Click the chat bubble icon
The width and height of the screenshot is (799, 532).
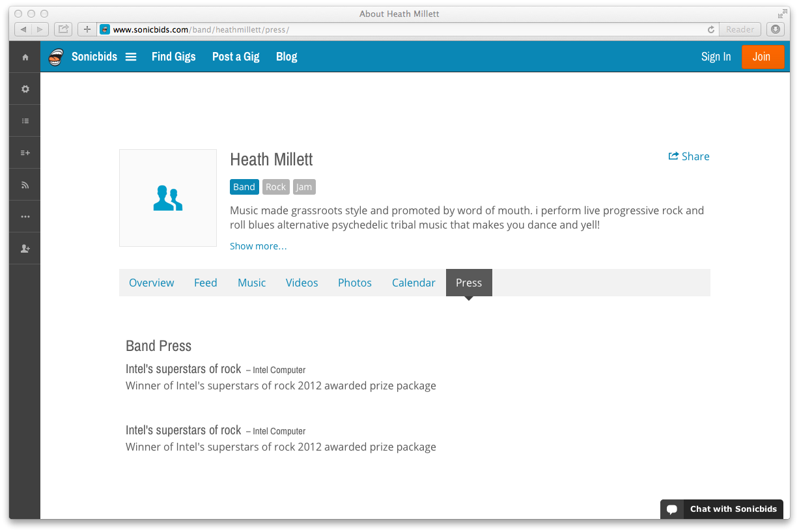point(673,509)
